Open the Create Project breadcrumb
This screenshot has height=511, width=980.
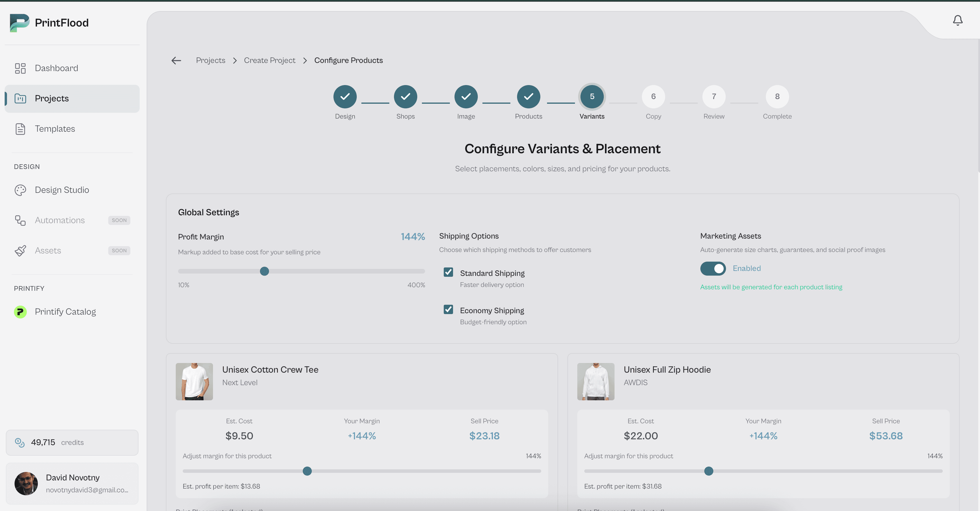[x=270, y=60]
